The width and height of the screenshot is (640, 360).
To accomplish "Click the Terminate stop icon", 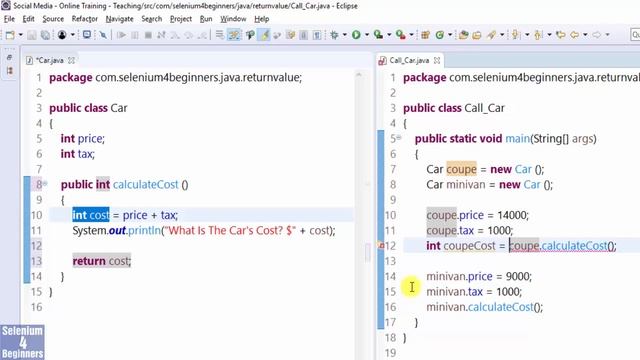I will (x=148, y=35).
